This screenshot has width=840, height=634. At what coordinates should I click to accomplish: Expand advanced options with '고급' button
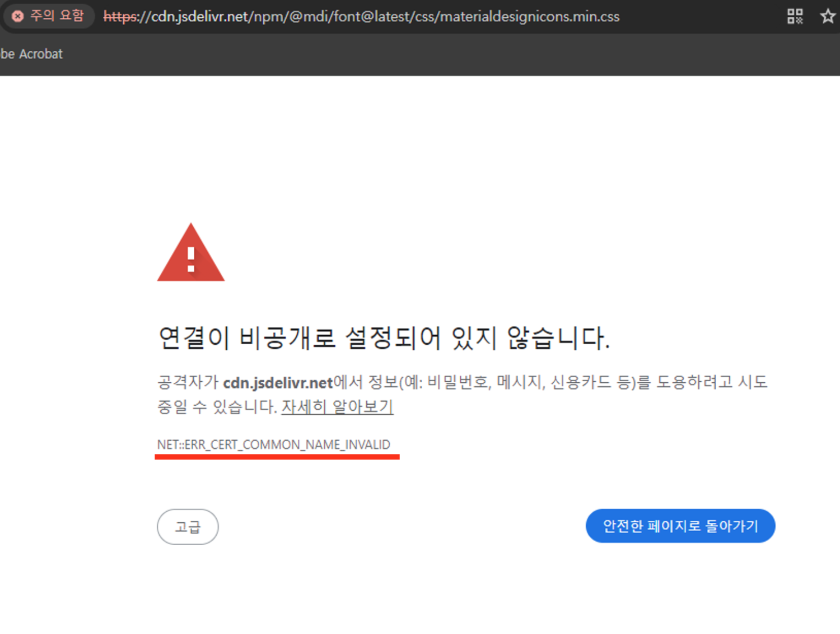point(188,526)
